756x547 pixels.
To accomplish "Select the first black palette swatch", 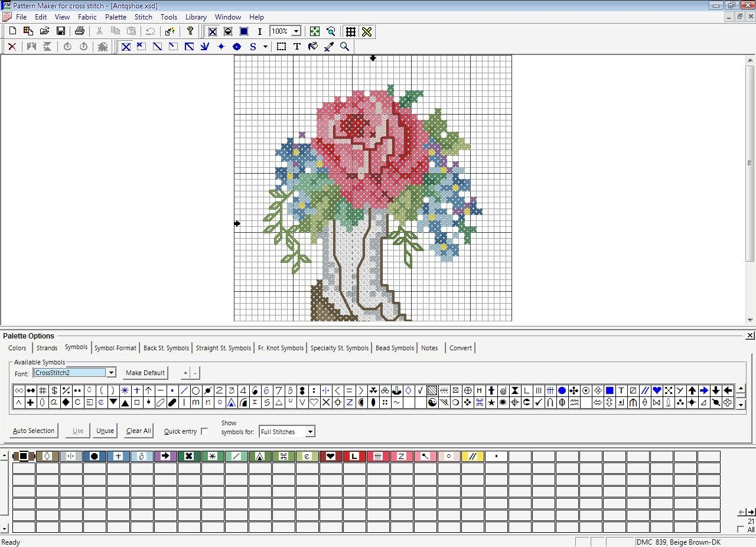I will click(x=24, y=456).
